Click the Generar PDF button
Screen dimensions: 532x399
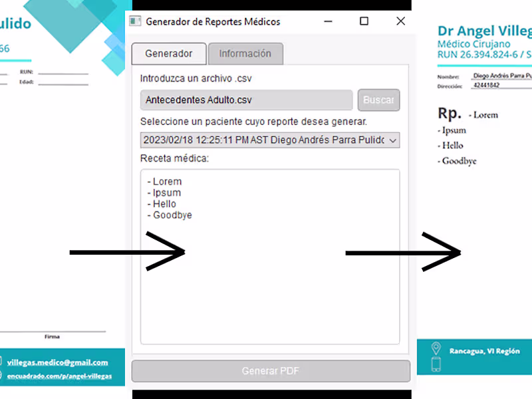pyautogui.click(x=271, y=371)
